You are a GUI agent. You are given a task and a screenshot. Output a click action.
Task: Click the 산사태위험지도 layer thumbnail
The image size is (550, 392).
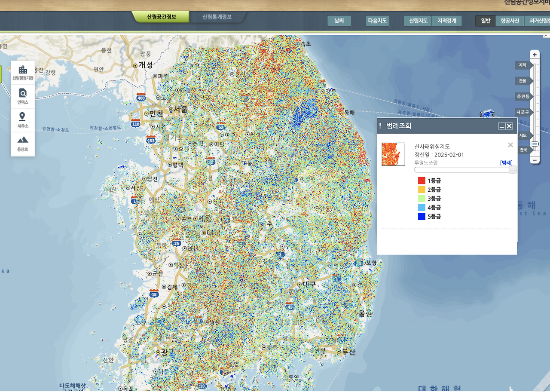[x=394, y=154]
